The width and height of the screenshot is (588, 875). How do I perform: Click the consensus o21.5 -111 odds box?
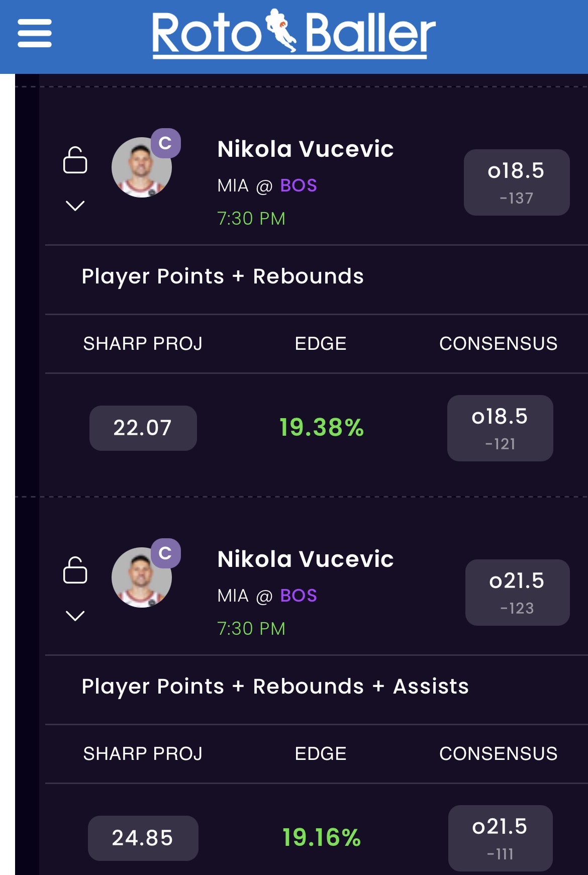(x=500, y=838)
